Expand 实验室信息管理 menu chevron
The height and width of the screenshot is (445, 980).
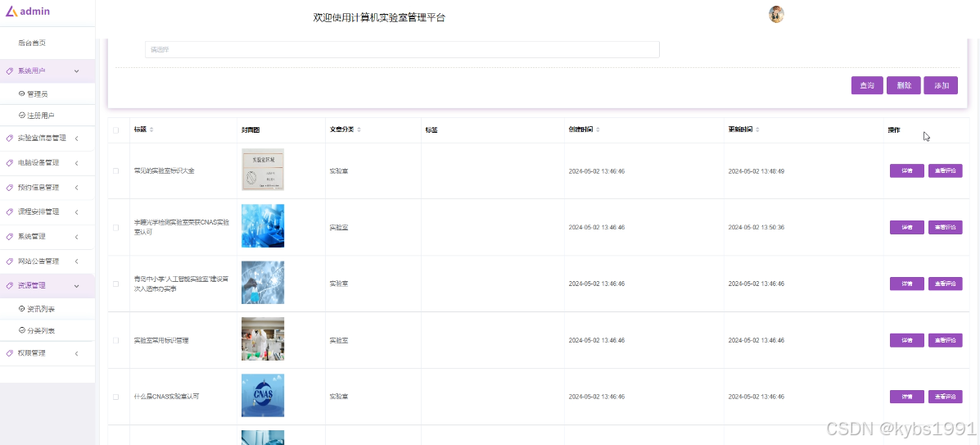[x=76, y=138]
